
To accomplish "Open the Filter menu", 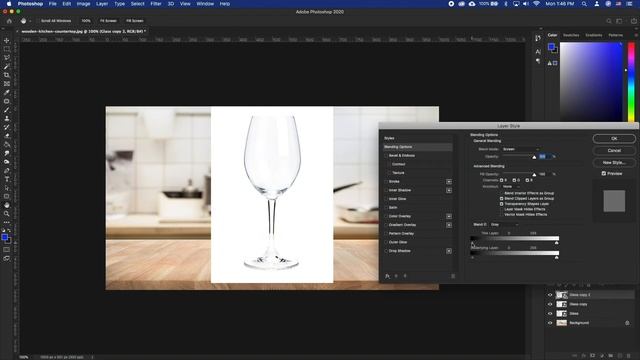I will coord(156,4).
